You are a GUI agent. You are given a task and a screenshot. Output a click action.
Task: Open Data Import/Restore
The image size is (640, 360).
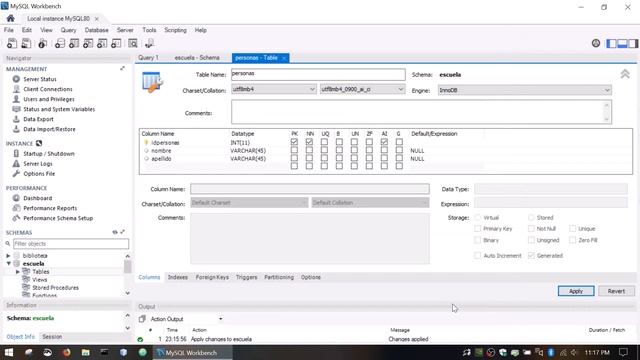tap(49, 129)
